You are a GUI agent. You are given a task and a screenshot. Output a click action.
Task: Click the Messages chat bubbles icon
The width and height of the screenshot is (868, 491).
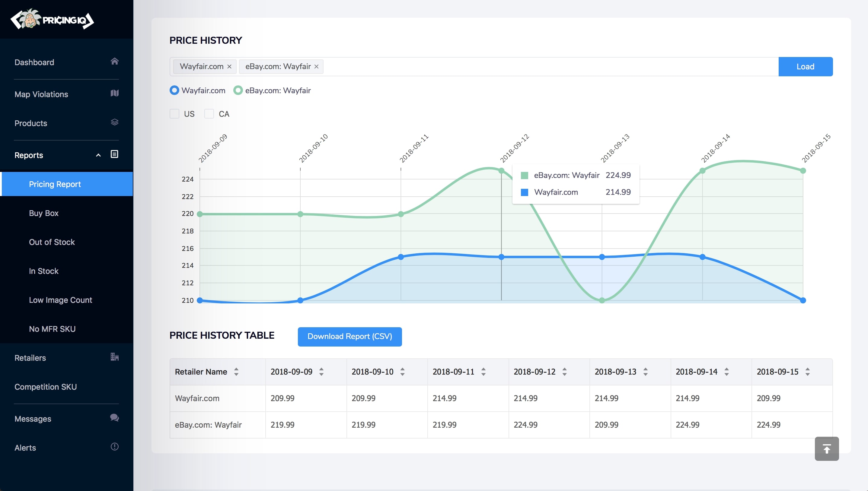click(114, 418)
